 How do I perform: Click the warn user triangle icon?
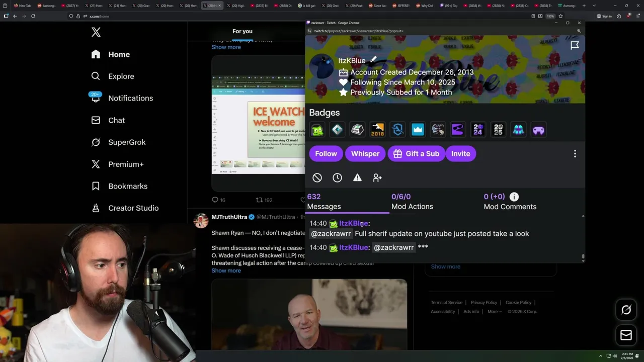[x=357, y=177]
